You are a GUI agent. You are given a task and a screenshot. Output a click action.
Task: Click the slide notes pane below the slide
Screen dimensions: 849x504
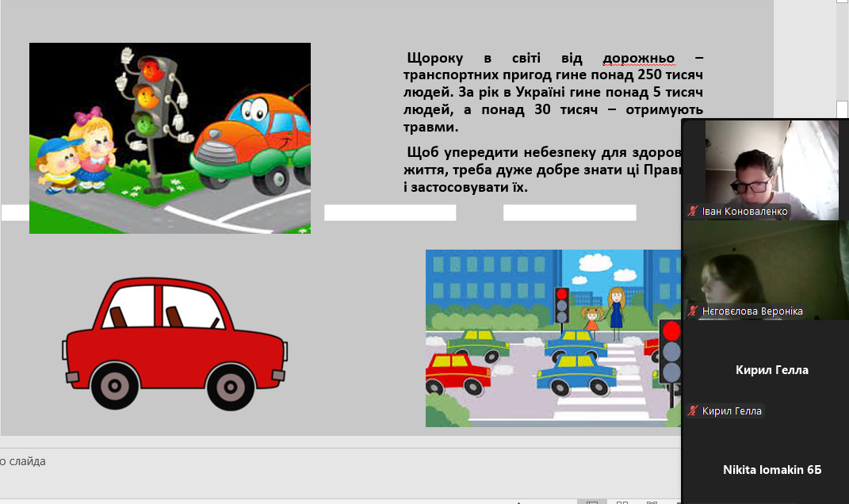pos(317,472)
